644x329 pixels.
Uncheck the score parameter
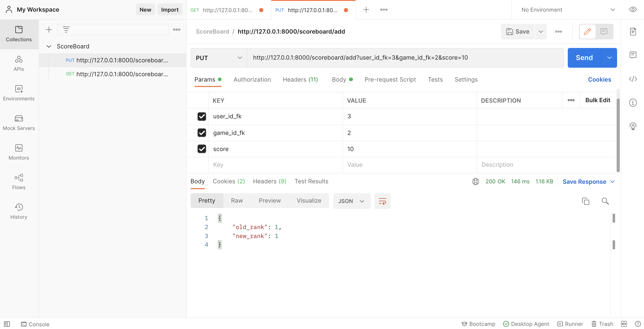click(202, 149)
